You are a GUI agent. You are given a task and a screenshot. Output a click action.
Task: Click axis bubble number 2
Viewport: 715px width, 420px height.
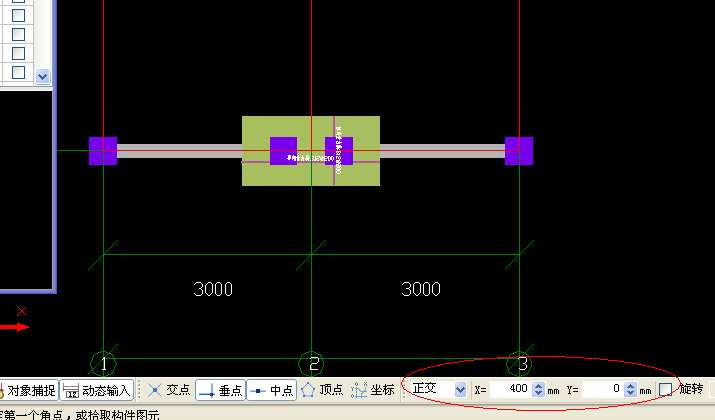click(312, 364)
